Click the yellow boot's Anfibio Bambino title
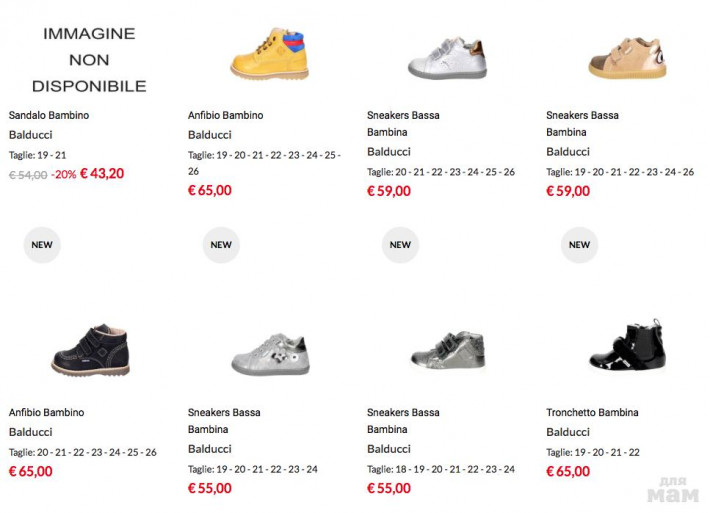Viewport: 710px width, 513px height. click(226, 115)
